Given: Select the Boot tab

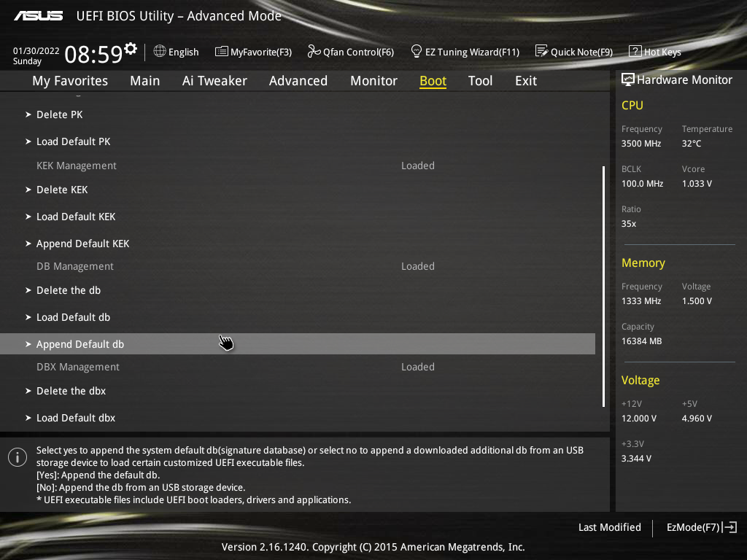Looking at the screenshot, I should click(433, 81).
